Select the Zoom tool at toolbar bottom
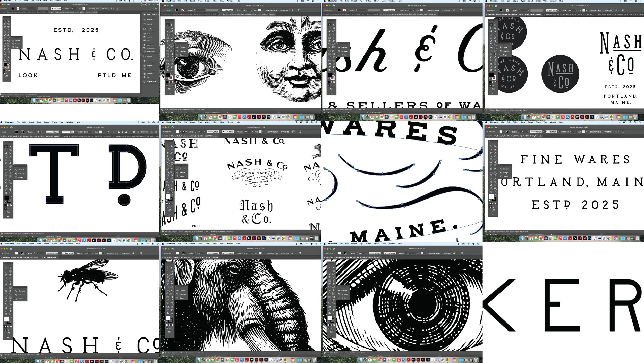Viewport: 644px width, 363px height. (8, 60)
